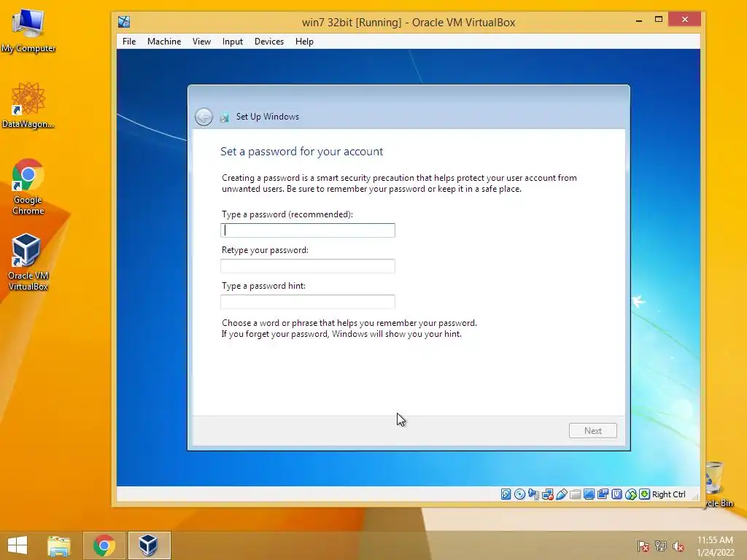Click the CPU virtualization status icon
Image resolution: width=747 pixels, height=560 pixels.
tap(616, 494)
